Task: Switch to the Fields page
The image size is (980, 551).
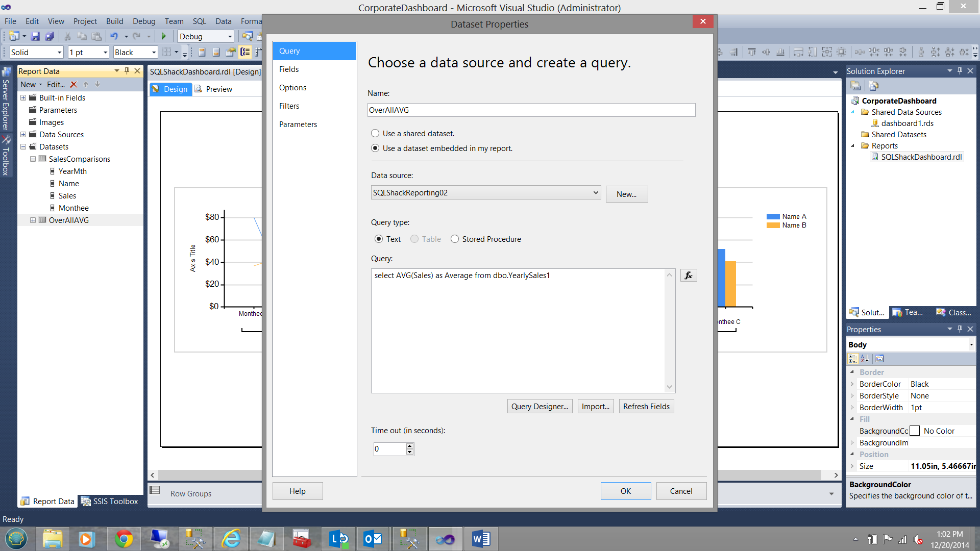Action: 289,69
